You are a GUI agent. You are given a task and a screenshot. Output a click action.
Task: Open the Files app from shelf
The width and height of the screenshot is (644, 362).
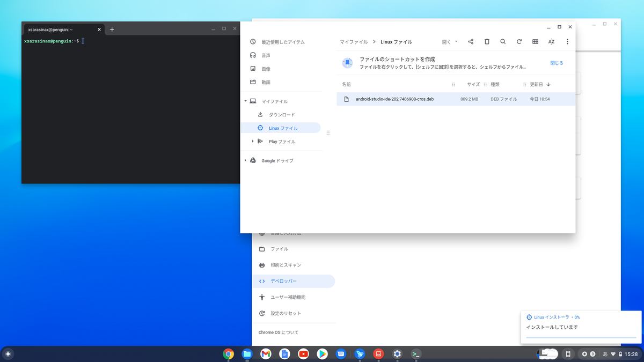[x=247, y=354]
